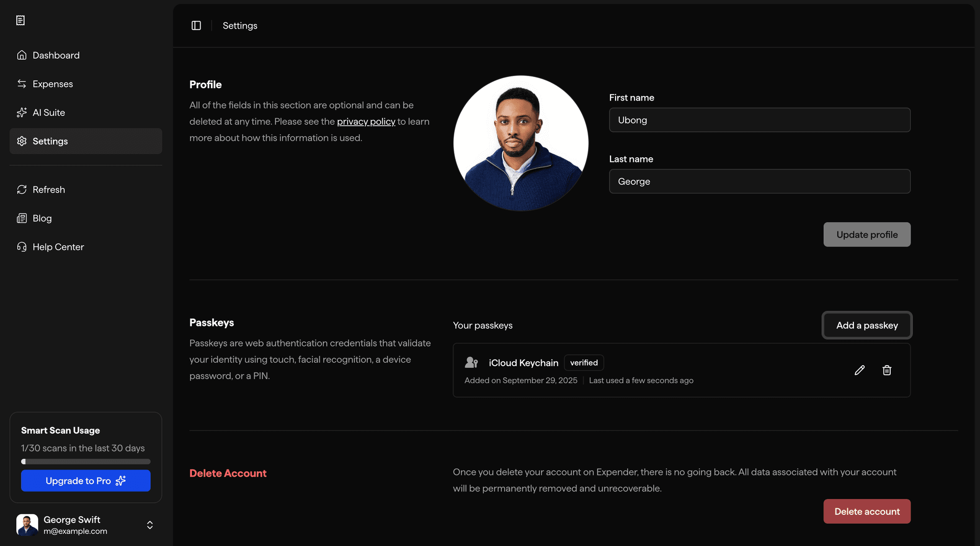Click the passkey user-key icon
The image size is (980, 546).
(x=471, y=363)
